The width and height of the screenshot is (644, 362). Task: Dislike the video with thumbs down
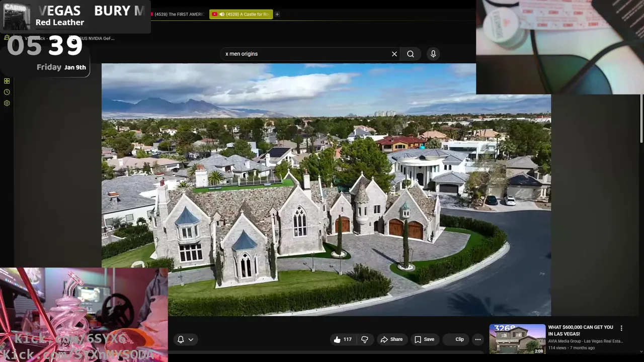365,339
